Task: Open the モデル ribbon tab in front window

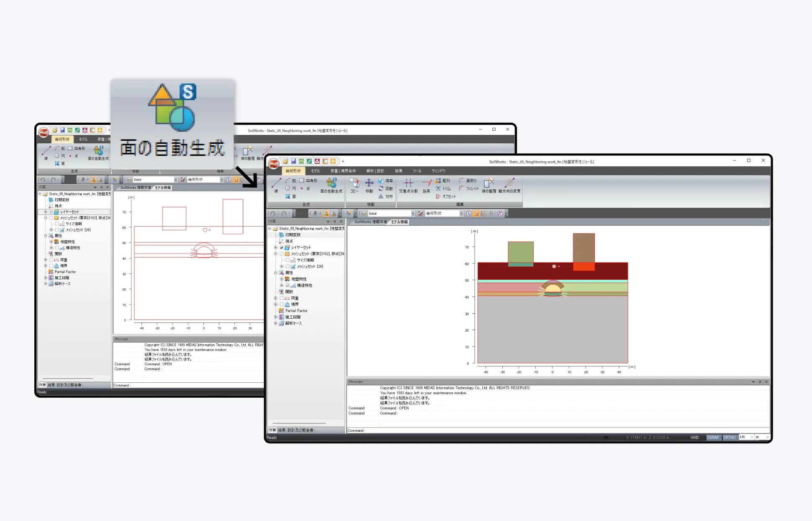Action: click(x=316, y=171)
